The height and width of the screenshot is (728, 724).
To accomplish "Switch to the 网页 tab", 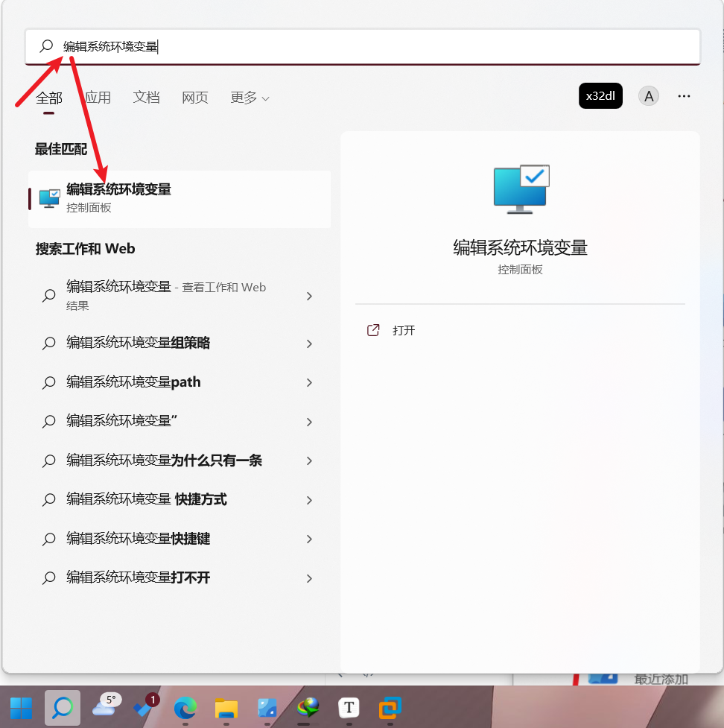I will pos(195,98).
